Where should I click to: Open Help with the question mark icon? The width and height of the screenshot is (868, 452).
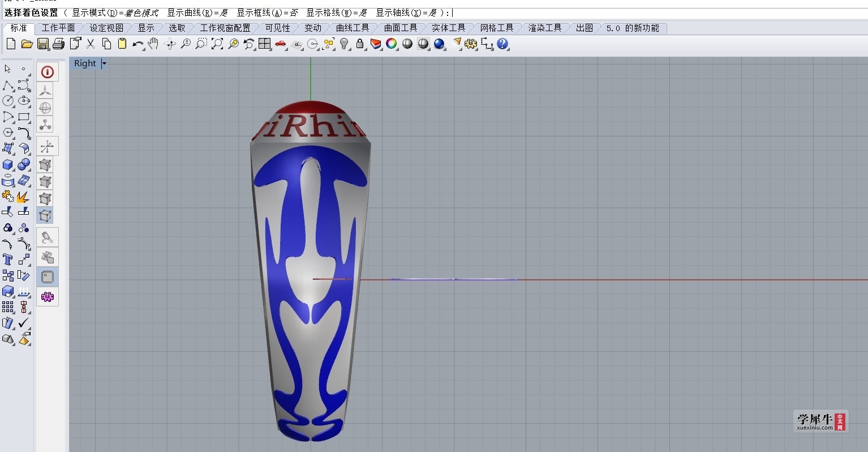point(502,44)
